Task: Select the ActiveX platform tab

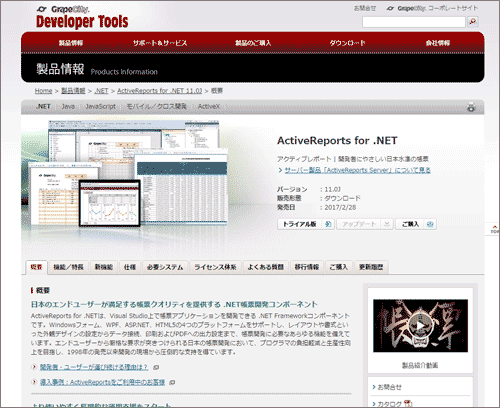Action: 209,106
